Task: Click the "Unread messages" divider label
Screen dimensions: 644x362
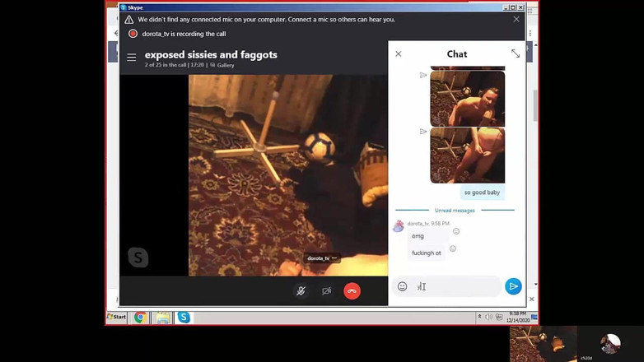Action: click(x=455, y=210)
